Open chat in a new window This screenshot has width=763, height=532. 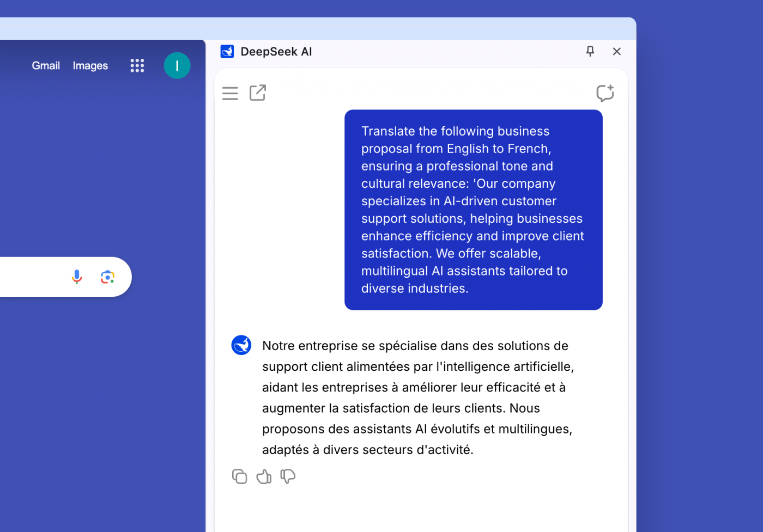pos(258,93)
